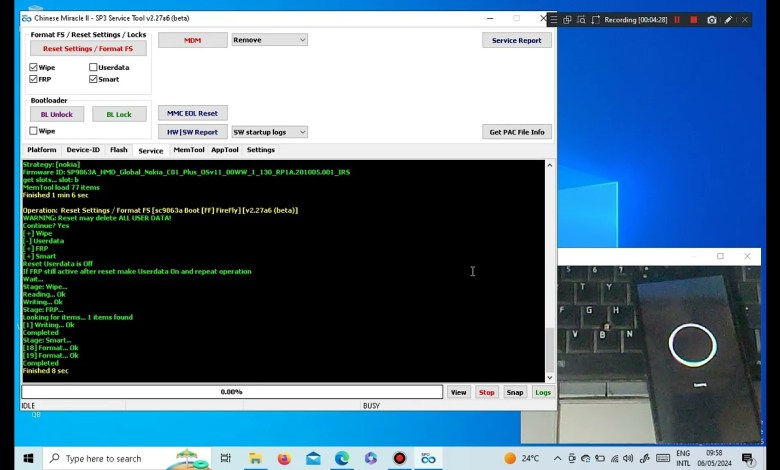Image resolution: width=780 pixels, height=470 pixels.
Task: Click the red Stop button
Action: [487, 392]
